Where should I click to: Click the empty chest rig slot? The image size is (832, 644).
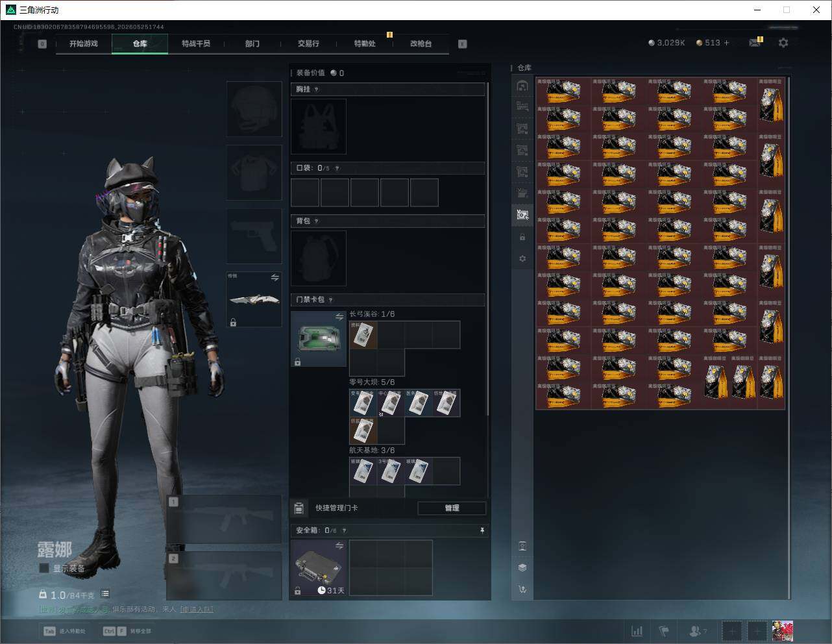pyautogui.click(x=319, y=127)
